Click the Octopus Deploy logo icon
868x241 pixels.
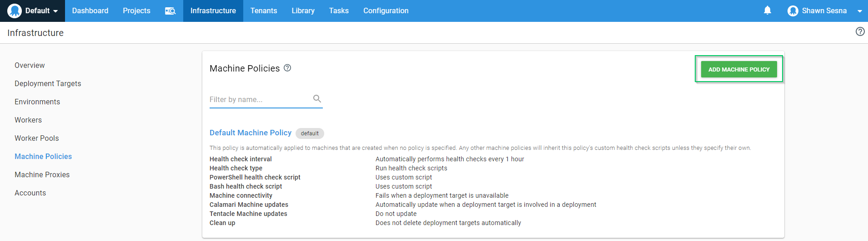click(15, 10)
